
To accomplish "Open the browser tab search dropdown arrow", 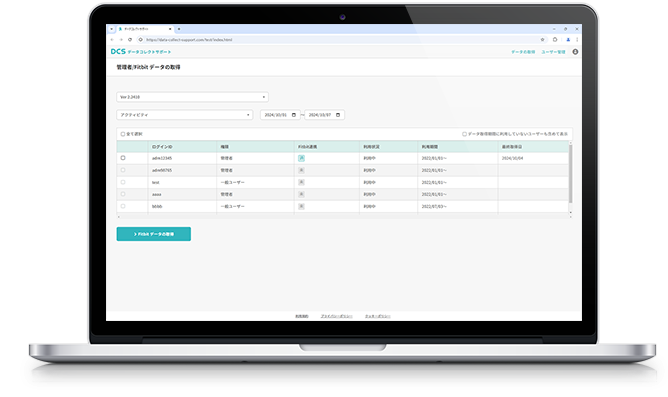I will point(112,29).
